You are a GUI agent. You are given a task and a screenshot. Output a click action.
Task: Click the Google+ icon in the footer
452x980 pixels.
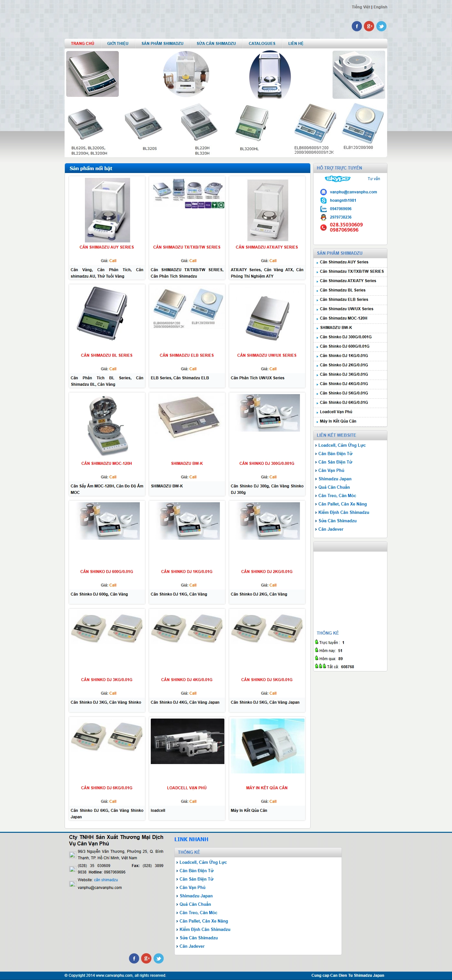pyautogui.click(x=147, y=958)
